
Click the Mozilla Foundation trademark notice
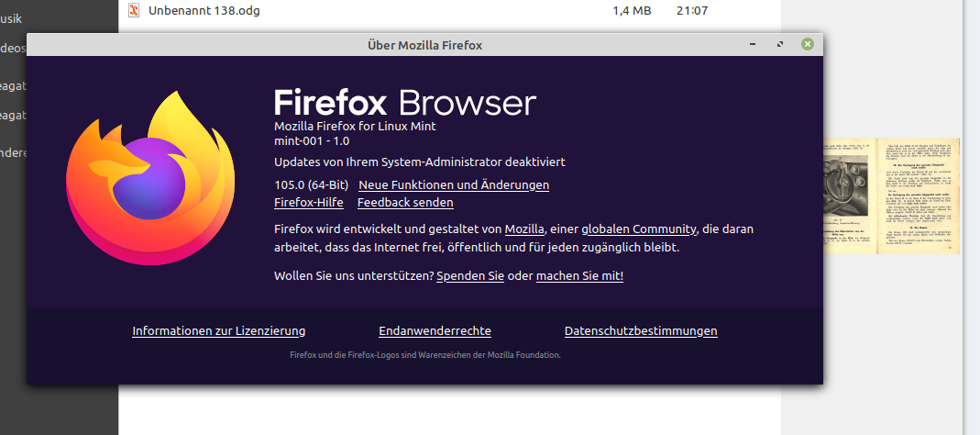pyautogui.click(x=425, y=355)
